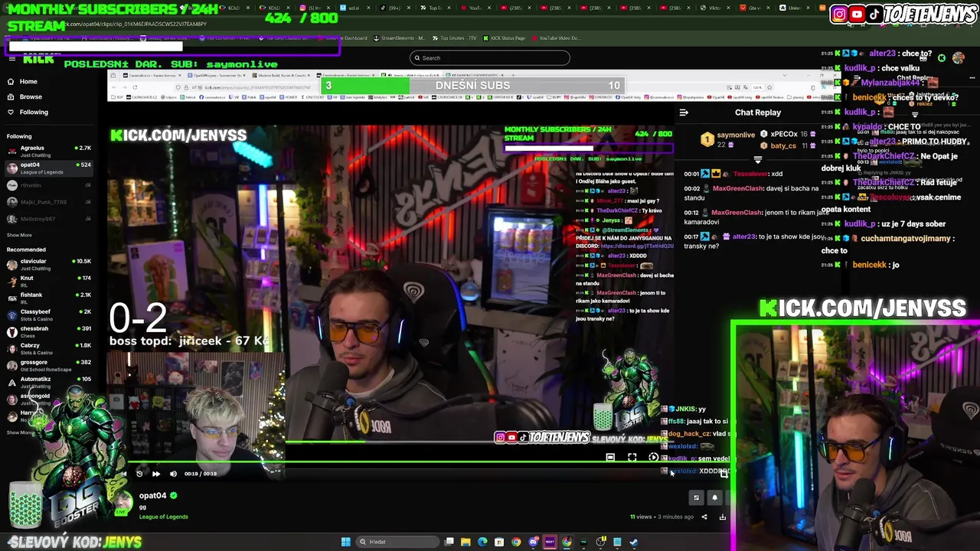Viewport: 980px width, 551px height.
Task: Enter fullscreen on clip player
Action: [632, 457]
